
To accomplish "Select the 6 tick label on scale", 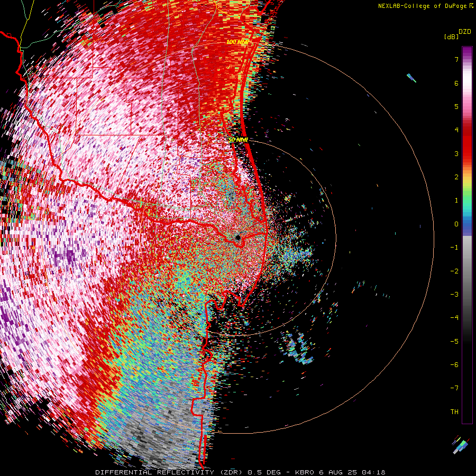I will [x=456, y=84].
